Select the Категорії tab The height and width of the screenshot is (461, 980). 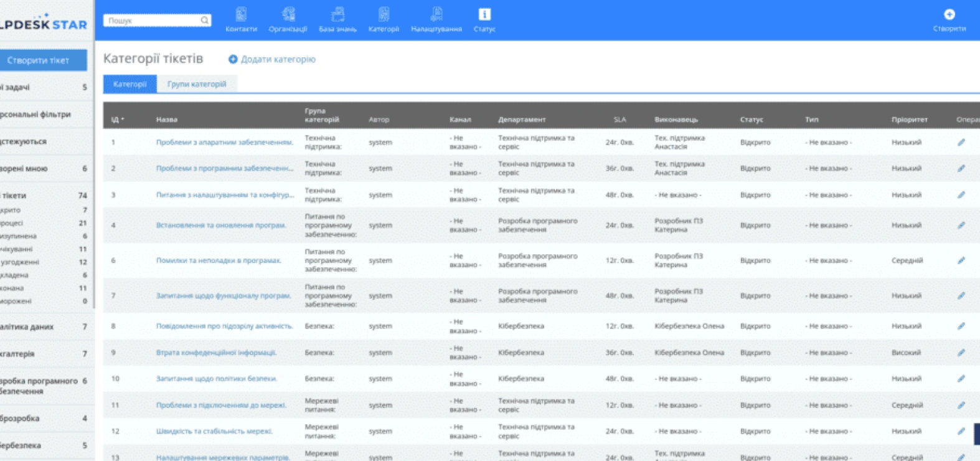pos(130,84)
